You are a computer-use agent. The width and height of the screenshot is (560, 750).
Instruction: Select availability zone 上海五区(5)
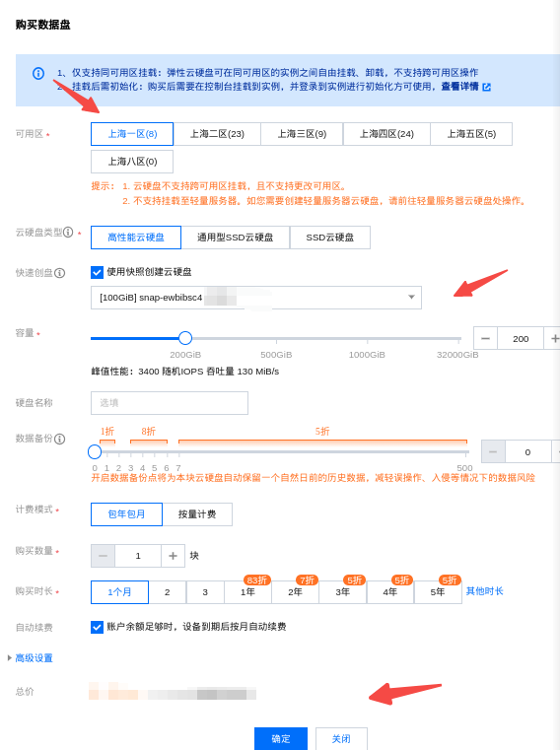click(x=471, y=134)
